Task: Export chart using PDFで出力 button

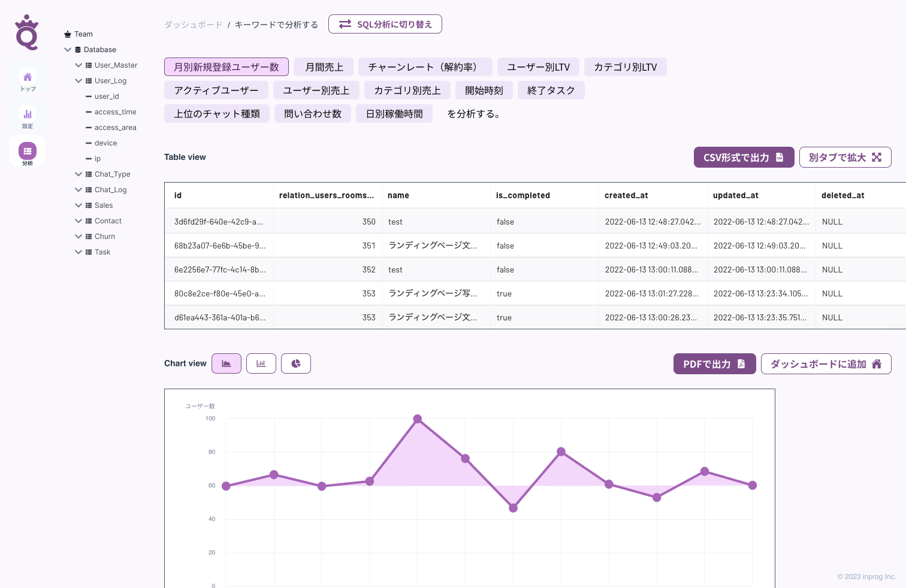Action: coord(714,364)
